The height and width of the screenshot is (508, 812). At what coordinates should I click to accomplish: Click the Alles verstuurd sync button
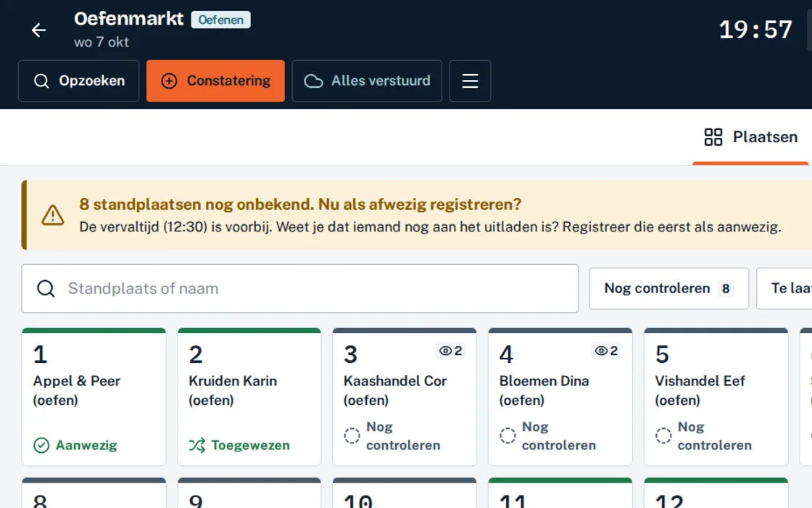[x=367, y=81]
